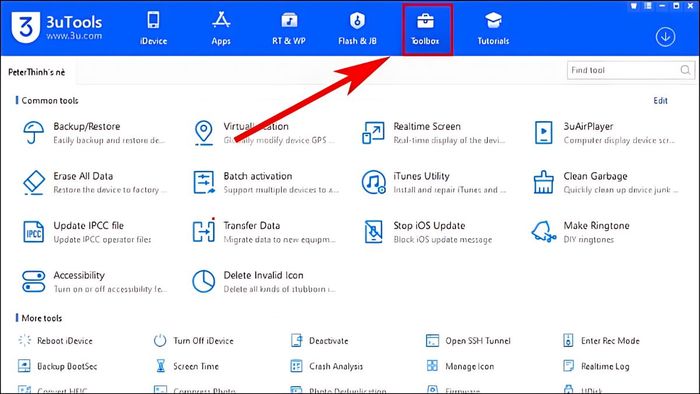Click the 'PeterThinh's nè' device name
Screen dimensions: 700x394
[37, 72]
